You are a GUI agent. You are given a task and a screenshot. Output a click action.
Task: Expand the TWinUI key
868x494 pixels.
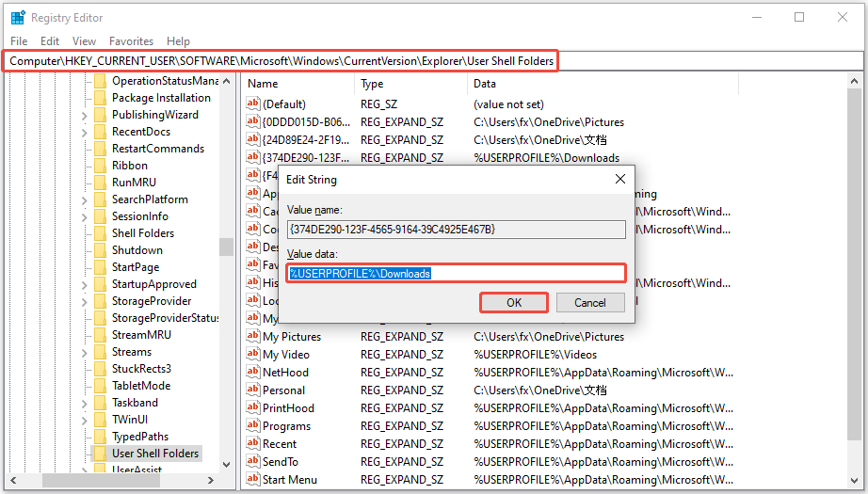tap(84, 421)
